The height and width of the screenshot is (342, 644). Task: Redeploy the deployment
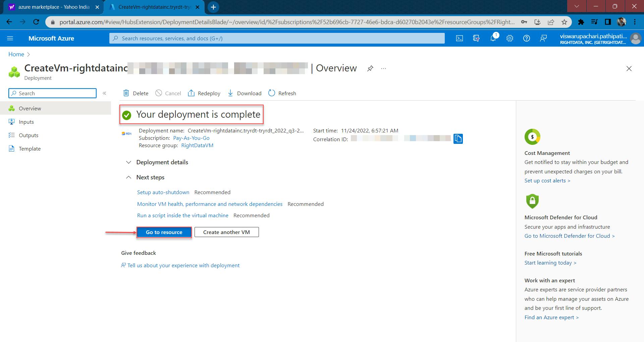[204, 93]
